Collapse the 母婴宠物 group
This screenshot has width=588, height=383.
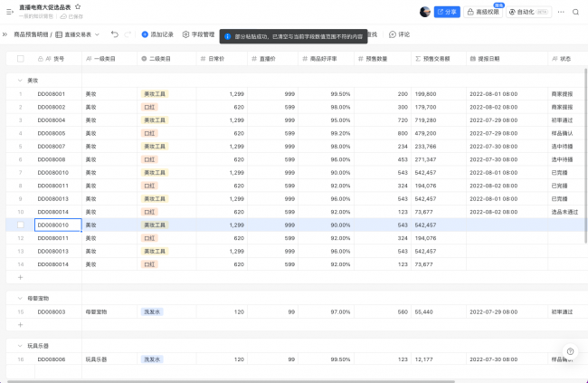(20, 297)
